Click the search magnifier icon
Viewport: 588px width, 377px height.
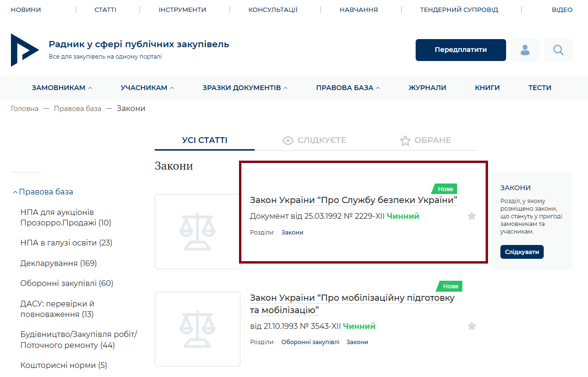558,50
